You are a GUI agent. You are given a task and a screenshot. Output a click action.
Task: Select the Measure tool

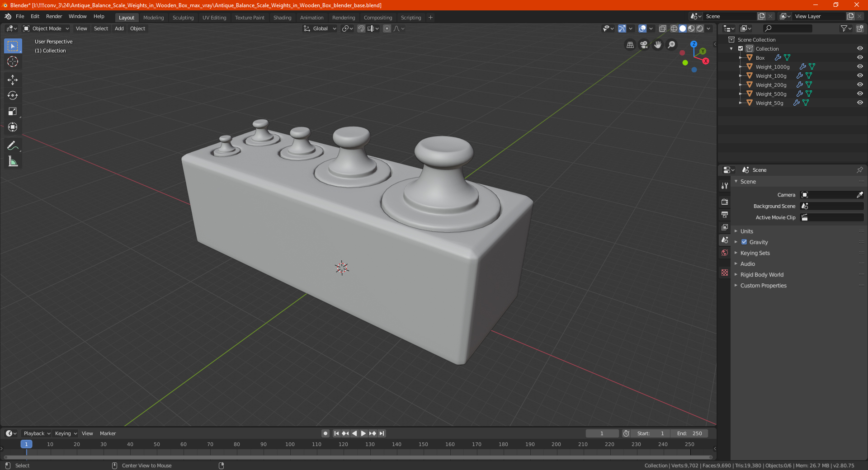[13, 161]
